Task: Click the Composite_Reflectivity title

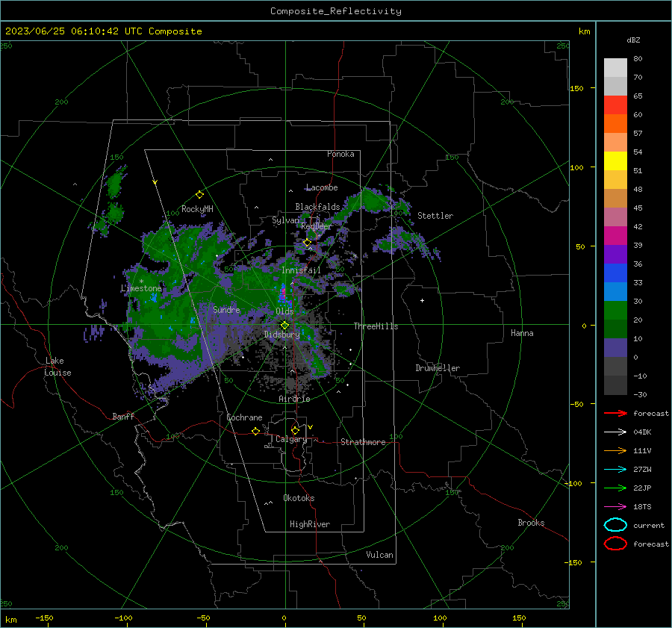Action: pos(336,11)
